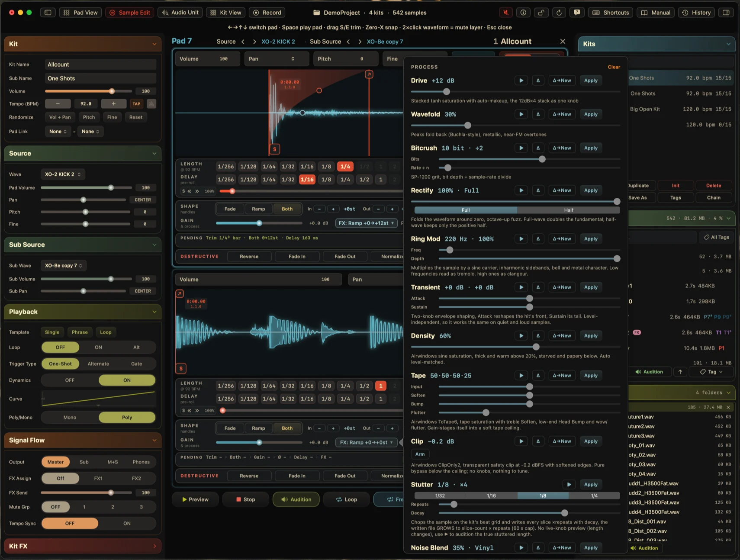Click the up arrow button beside Audition
Screen dimensions: 740x560
tap(680, 372)
